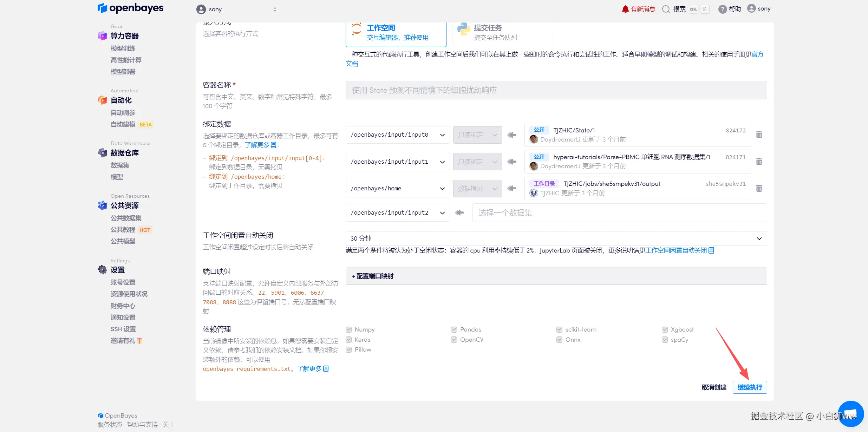Open the chat support bubble
This screenshot has width=868, height=432.
coord(850,414)
